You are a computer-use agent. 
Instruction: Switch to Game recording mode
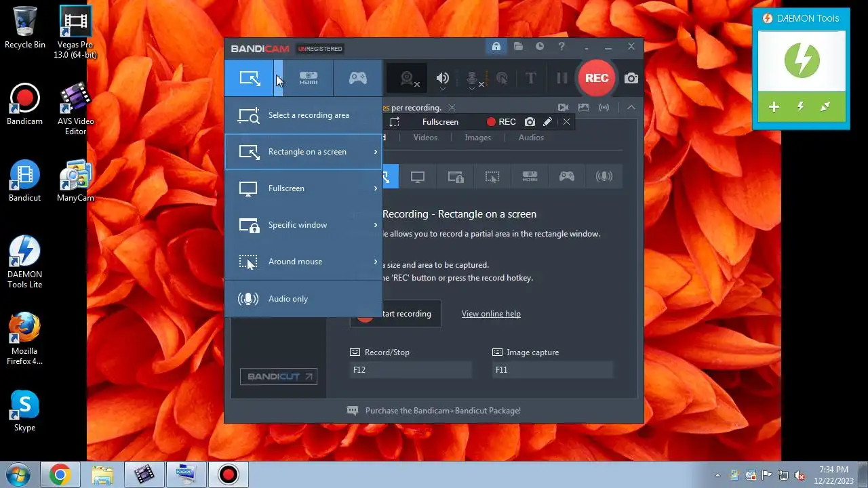(358, 78)
